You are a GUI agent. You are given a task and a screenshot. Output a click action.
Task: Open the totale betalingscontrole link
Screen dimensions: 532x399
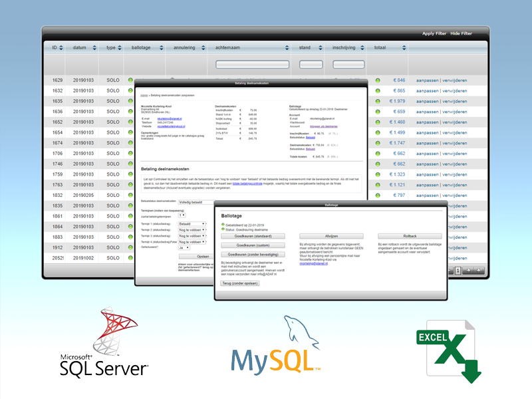pos(247,184)
